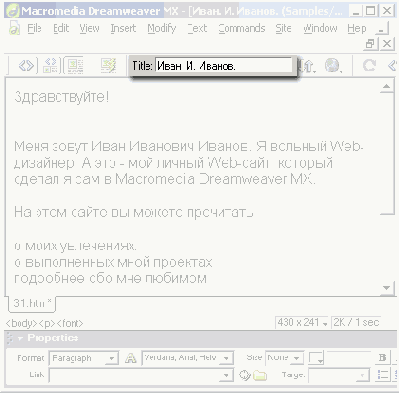Click the Title input field
This screenshot has height=393, width=399.
tap(223, 66)
